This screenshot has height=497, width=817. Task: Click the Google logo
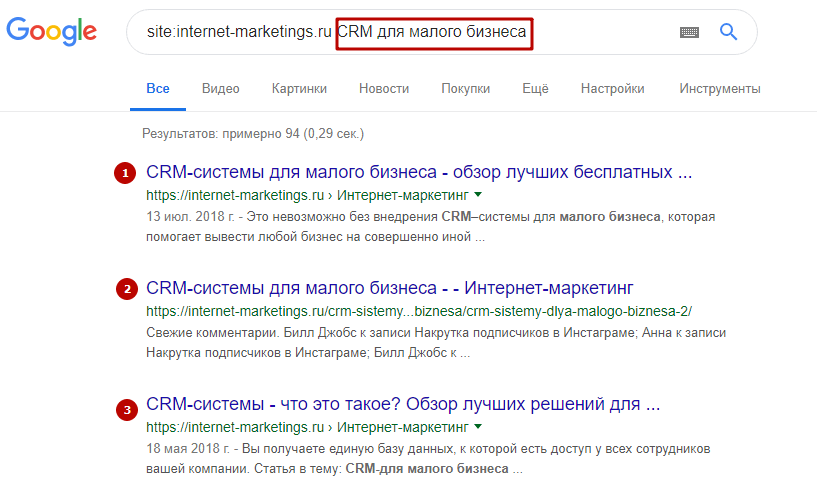coord(52,31)
